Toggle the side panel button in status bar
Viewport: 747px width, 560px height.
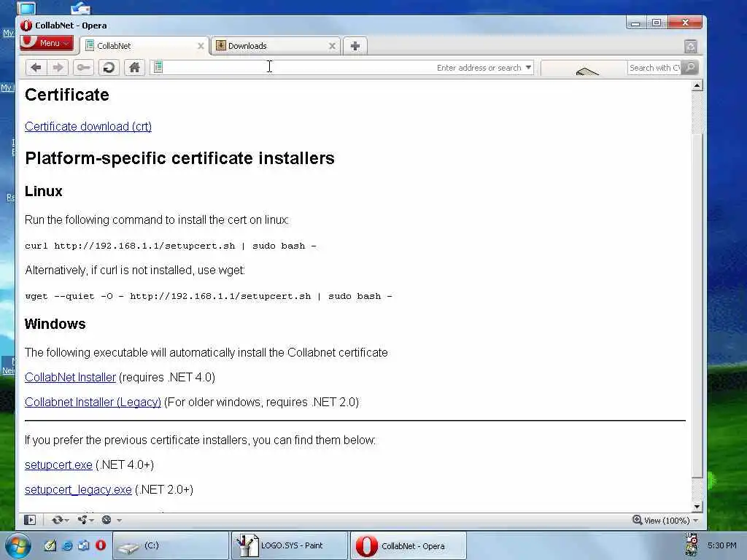30,520
